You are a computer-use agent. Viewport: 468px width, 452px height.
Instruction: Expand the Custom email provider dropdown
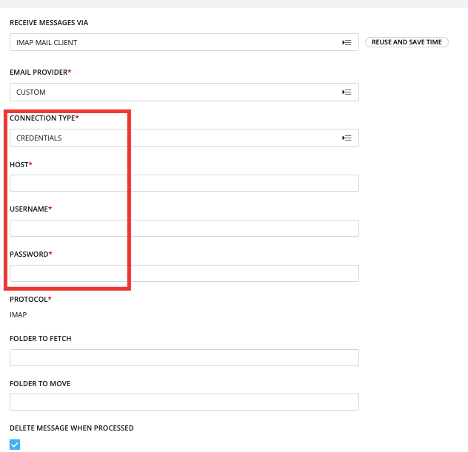coord(184,92)
